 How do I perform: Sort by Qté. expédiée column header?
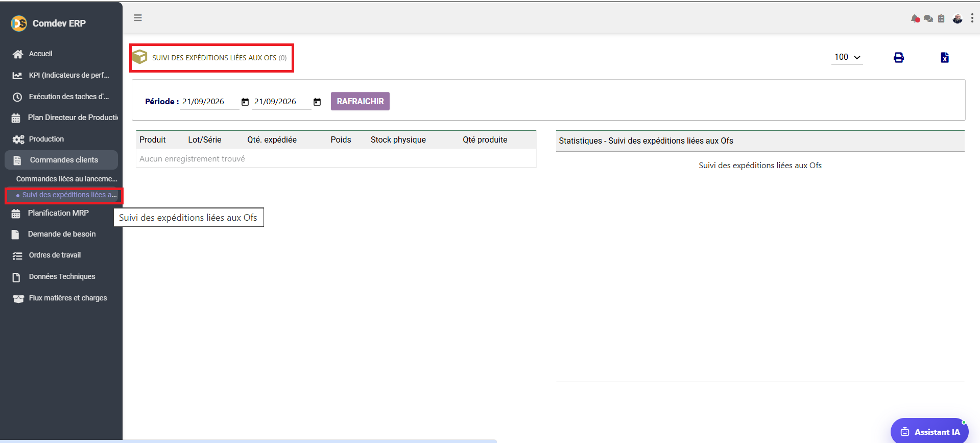272,139
